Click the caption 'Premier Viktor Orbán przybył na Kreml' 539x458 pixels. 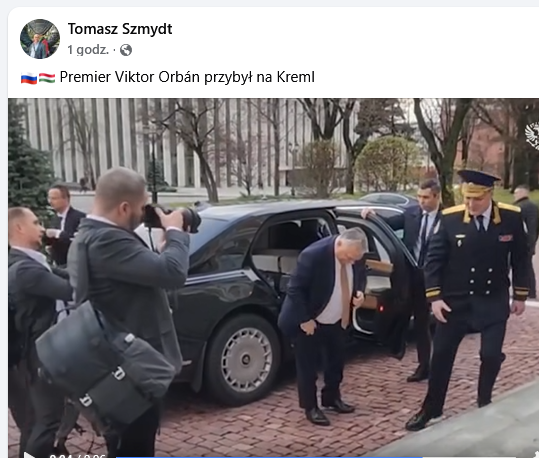click(187, 77)
